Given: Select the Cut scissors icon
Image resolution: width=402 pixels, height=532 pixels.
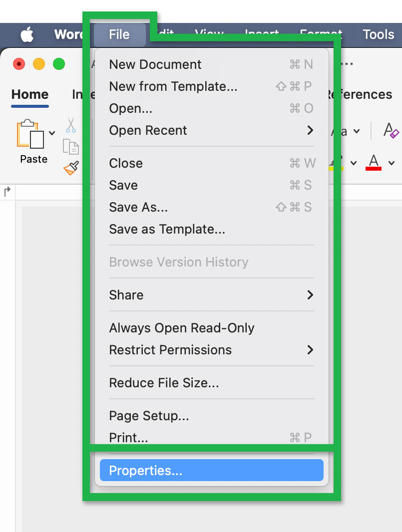Looking at the screenshot, I should (x=70, y=125).
